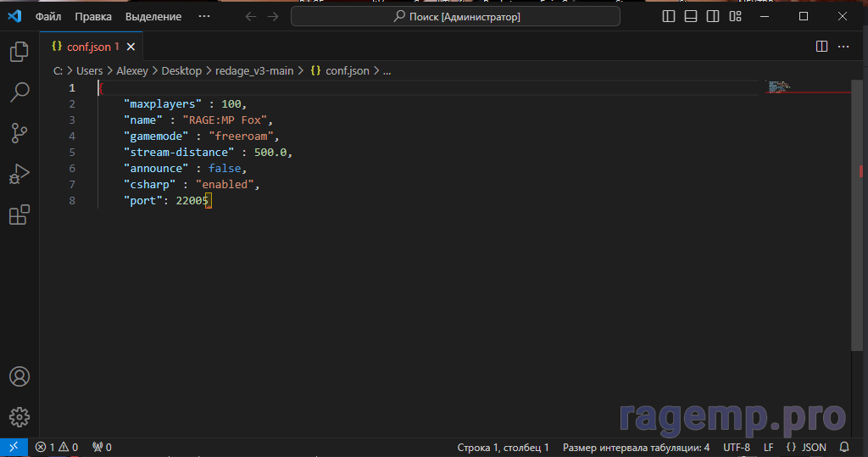868x457 pixels.
Task: Open the Run and Debug view
Action: tap(19, 175)
